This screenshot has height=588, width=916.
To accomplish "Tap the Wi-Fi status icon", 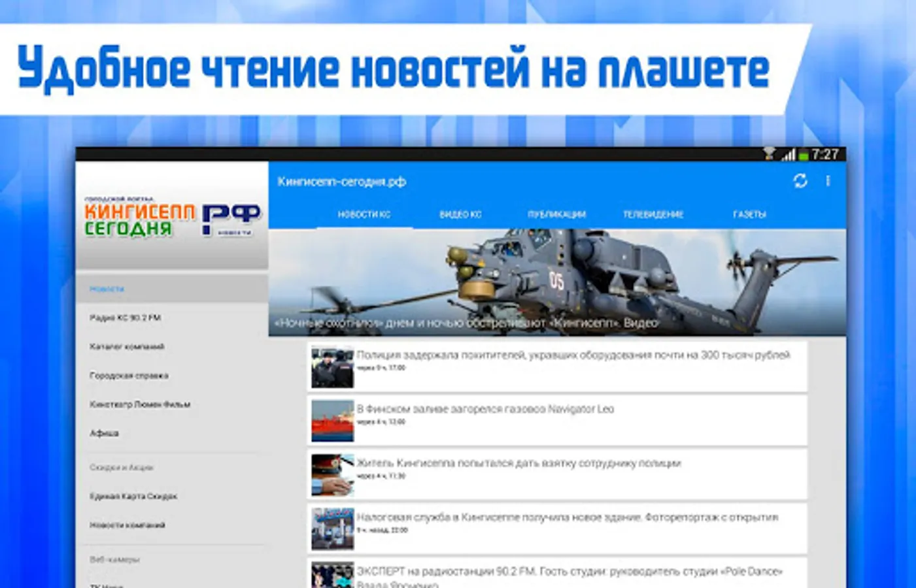I will click(x=769, y=154).
